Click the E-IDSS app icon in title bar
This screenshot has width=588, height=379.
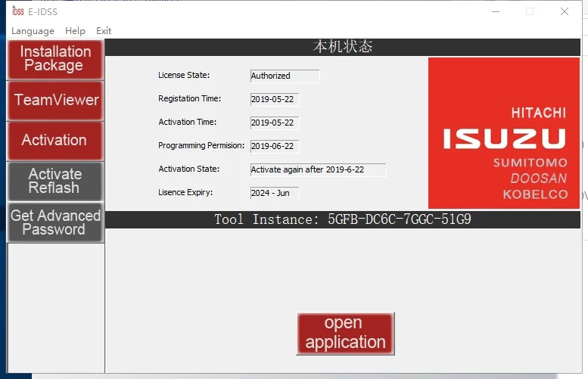click(17, 11)
